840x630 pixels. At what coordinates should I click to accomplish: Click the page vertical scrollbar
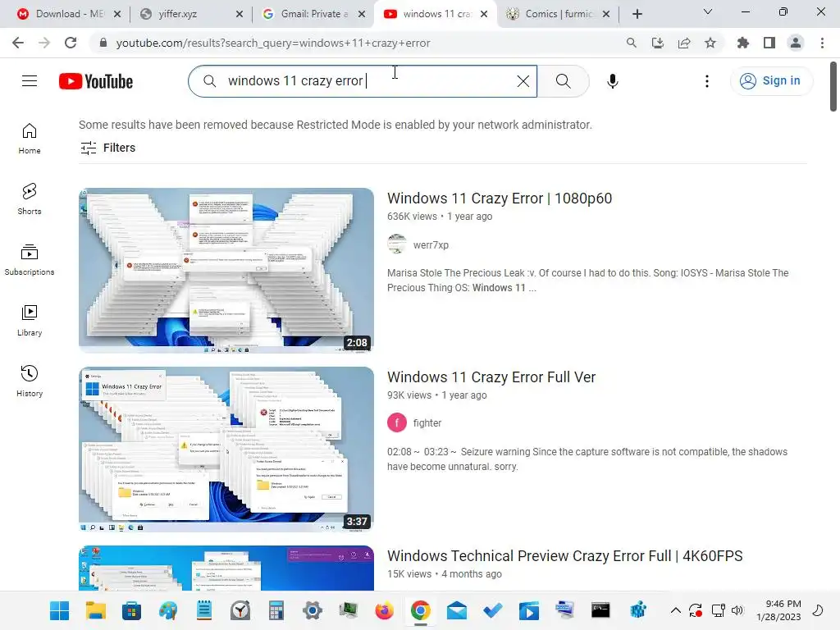click(833, 87)
